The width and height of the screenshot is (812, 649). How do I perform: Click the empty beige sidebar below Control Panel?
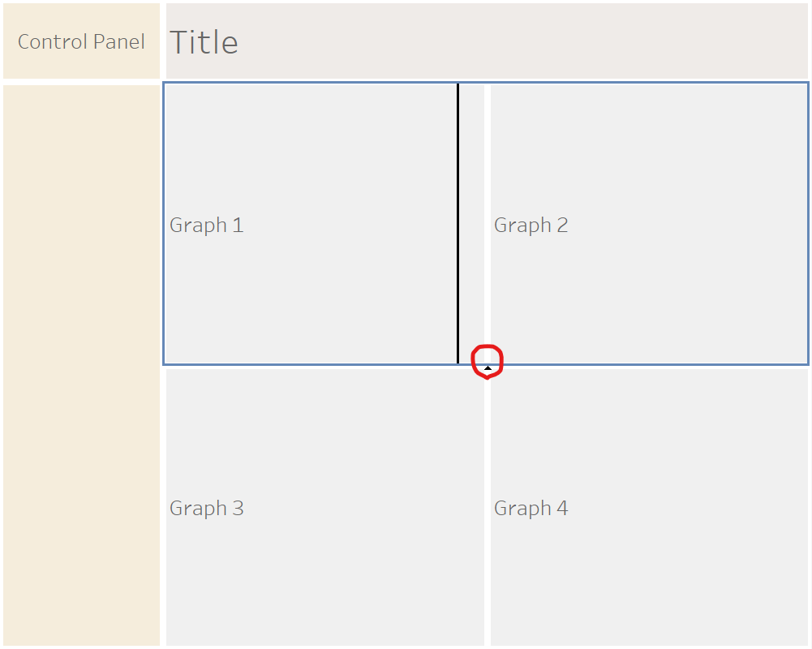tap(81, 365)
